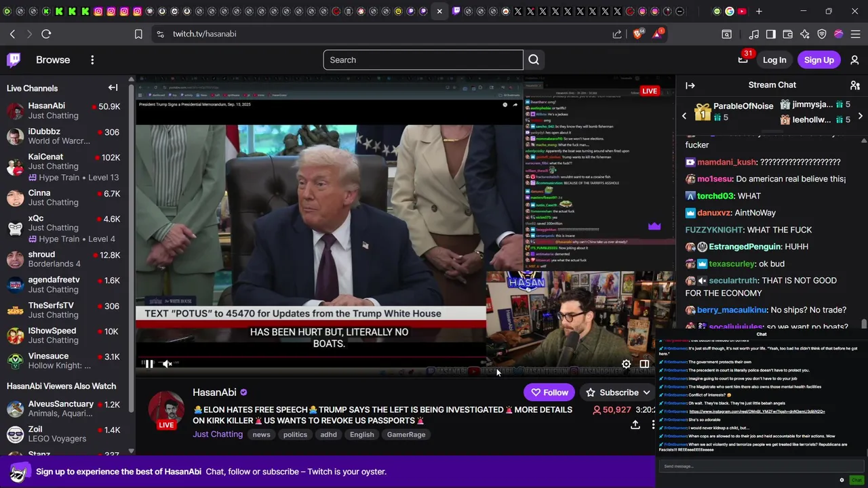The width and height of the screenshot is (868, 488).
Task: Open the Brave Shields lion icon
Action: tap(638, 33)
